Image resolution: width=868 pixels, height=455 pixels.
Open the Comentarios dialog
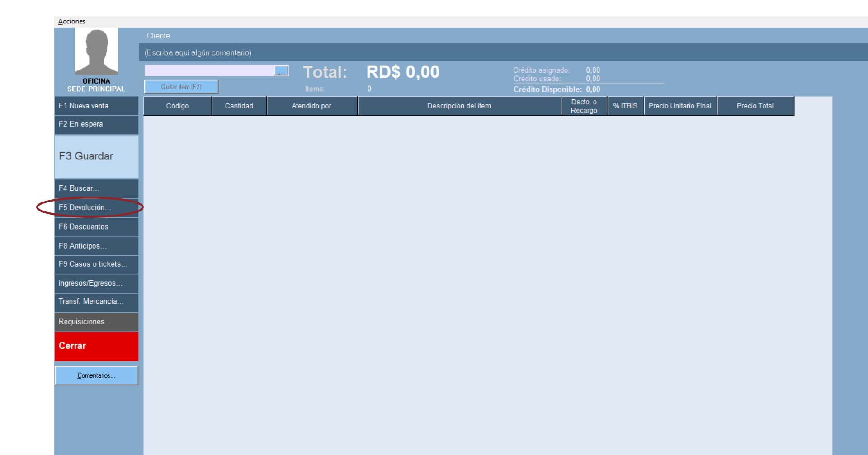(x=96, y=375)
